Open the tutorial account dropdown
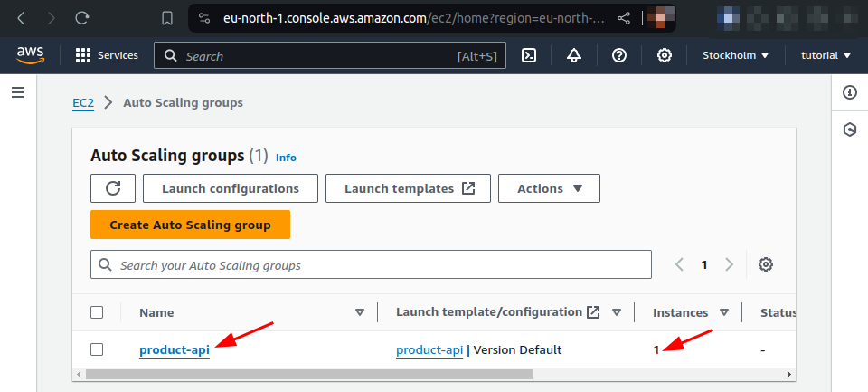 click(826, 55)
